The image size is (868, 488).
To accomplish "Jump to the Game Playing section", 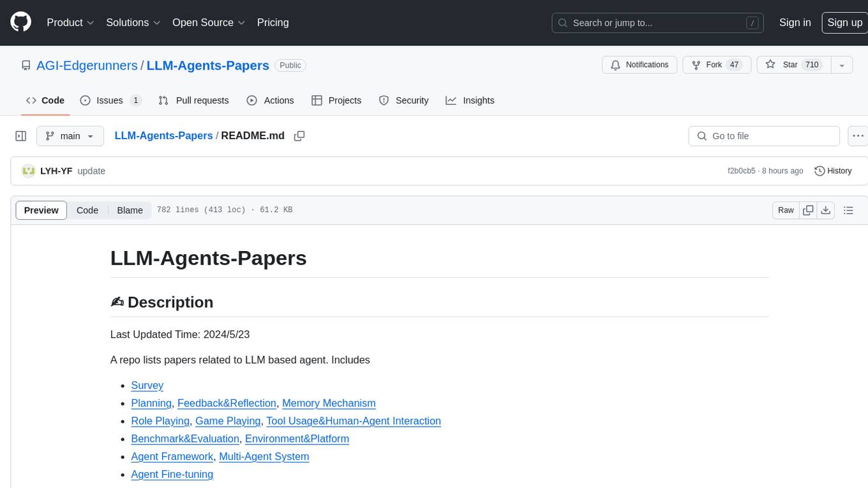I will click(x=228, y=421).
